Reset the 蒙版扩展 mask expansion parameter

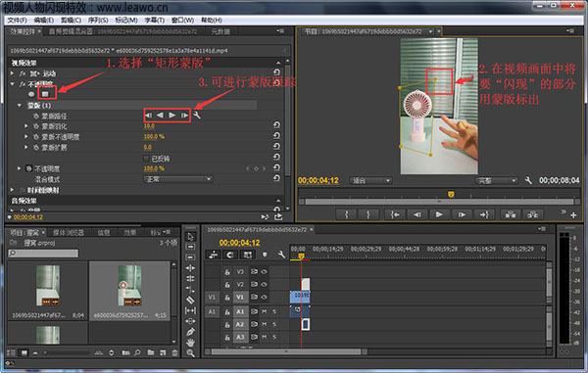(276, 147)
